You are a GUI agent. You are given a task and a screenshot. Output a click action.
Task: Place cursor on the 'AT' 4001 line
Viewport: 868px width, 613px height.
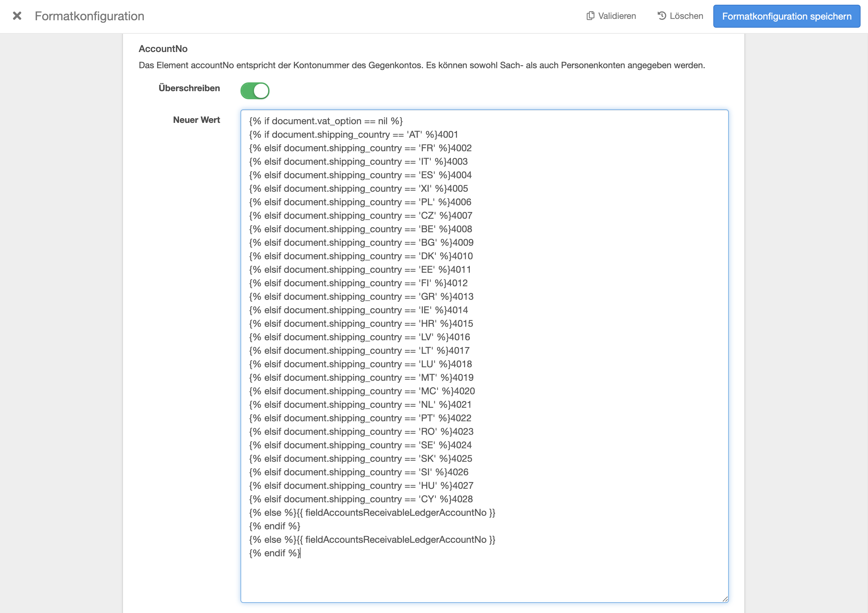click(x=354, y=135)
